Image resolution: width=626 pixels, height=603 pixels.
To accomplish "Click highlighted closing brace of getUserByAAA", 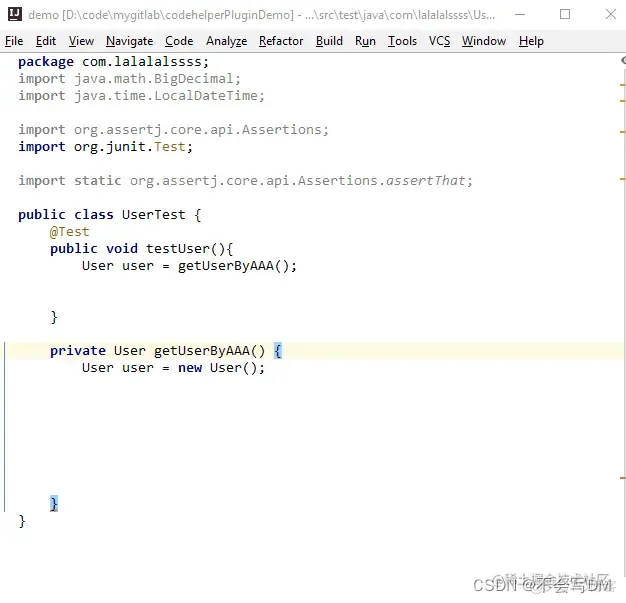I will [54, 504].
